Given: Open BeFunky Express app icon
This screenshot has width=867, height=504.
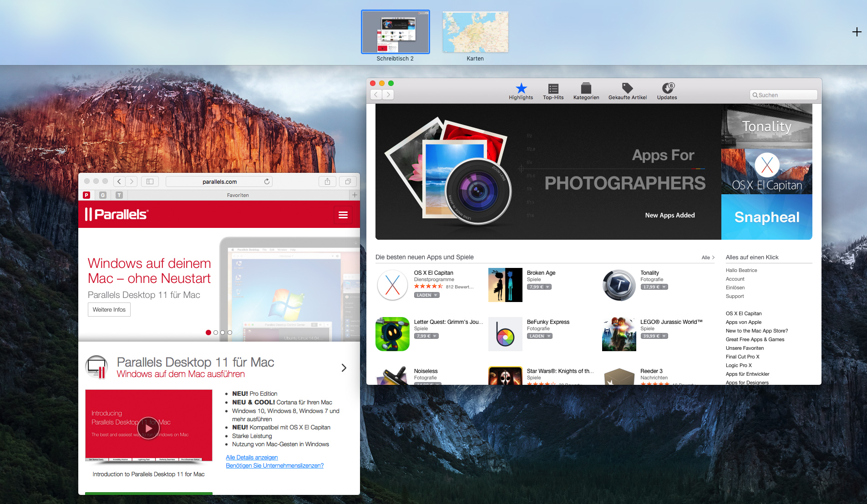Looking at the screenshot, I should coord(505,334).
